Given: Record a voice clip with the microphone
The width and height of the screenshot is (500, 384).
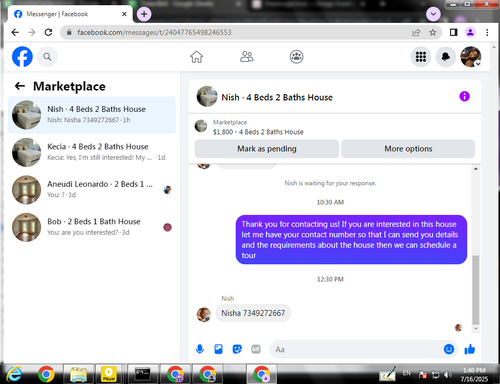Looking at the screenshot, I should (x=200, y=349).
